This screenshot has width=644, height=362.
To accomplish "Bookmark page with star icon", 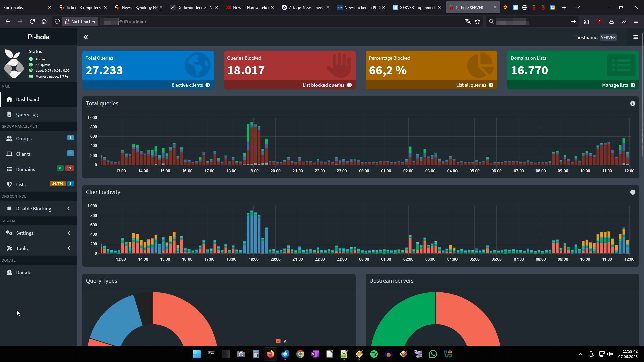I will 477,21.
